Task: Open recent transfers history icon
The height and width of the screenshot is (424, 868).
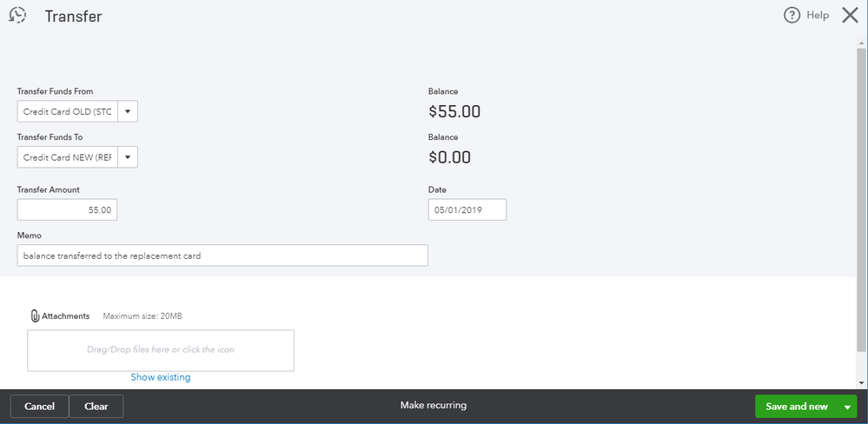Action: (x=17, y=16)
